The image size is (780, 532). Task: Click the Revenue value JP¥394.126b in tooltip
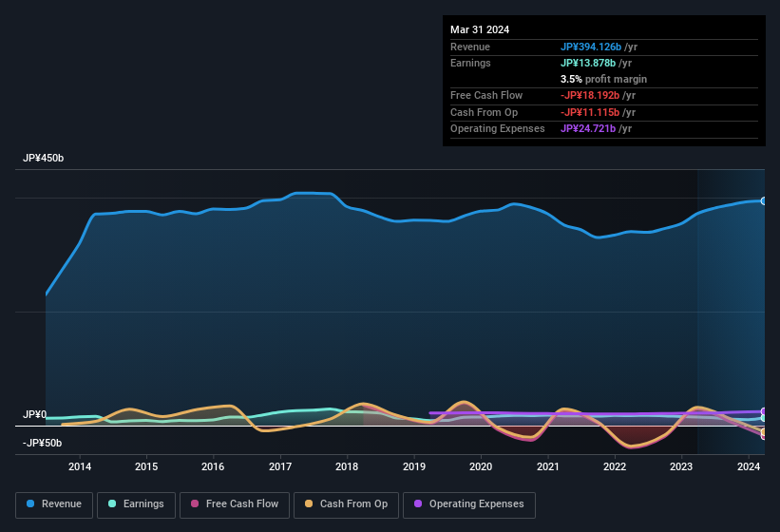[x=590, y=47]
